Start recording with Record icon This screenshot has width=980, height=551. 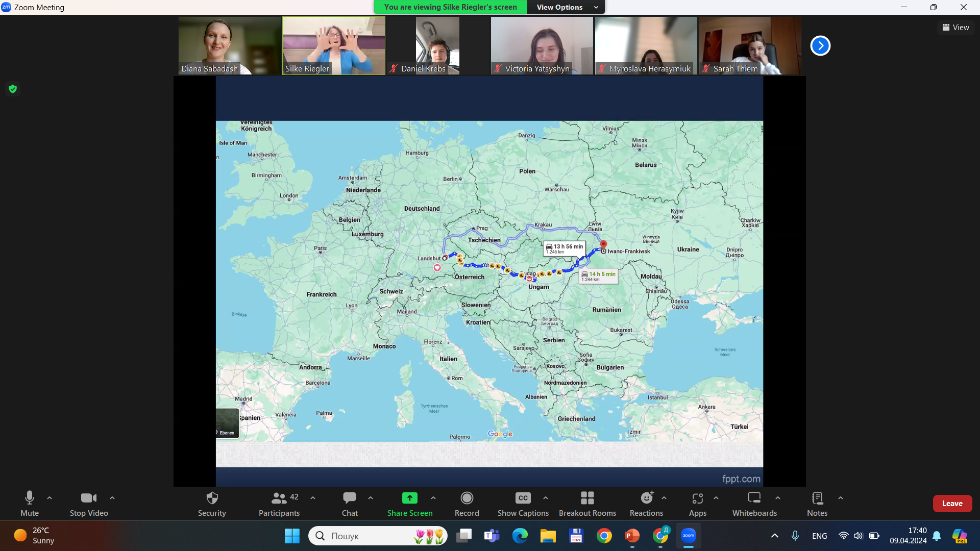coord(467,503)
